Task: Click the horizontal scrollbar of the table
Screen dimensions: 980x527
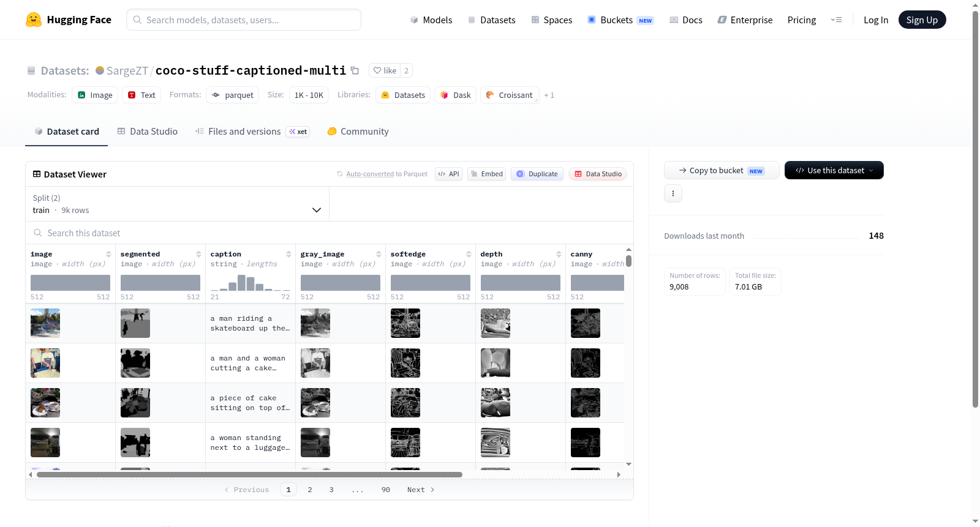Action: tap(249, 474)
